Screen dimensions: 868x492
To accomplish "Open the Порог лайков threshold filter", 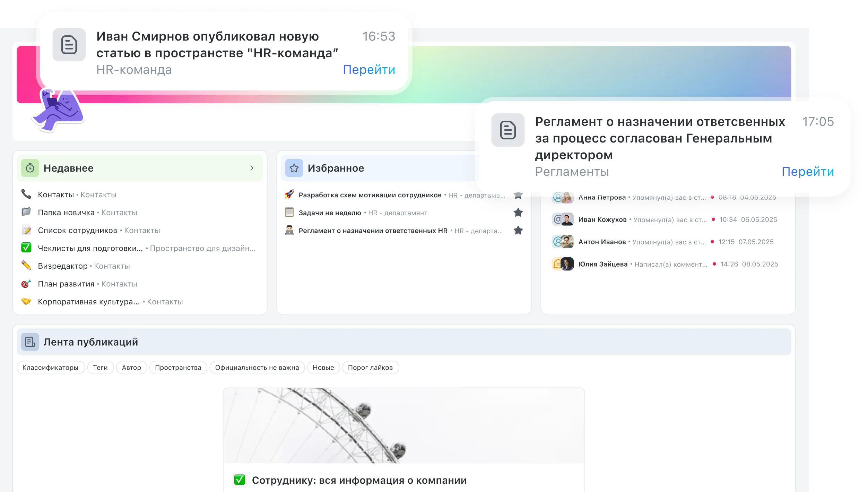I will click(x=370, y=368).
